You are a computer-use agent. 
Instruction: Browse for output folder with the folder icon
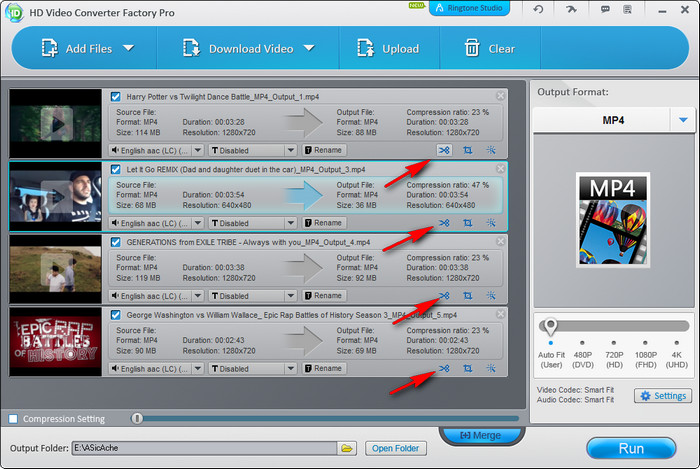coord(347,448)
